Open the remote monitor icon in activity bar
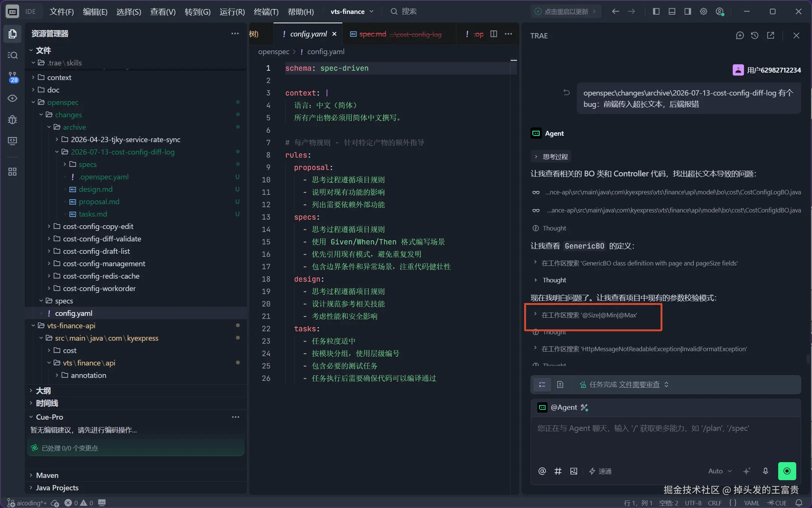Image resolution: width=812 pixels, height=508 pixels. pos(12,141)
